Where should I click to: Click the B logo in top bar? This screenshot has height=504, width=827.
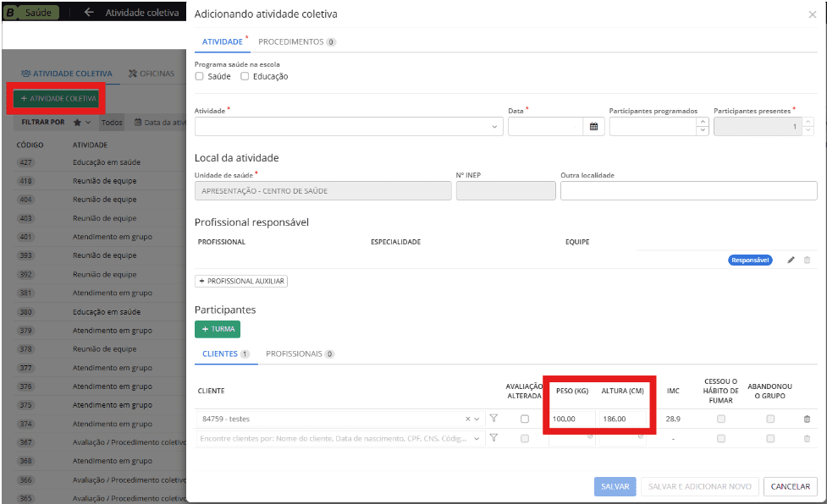10,14
